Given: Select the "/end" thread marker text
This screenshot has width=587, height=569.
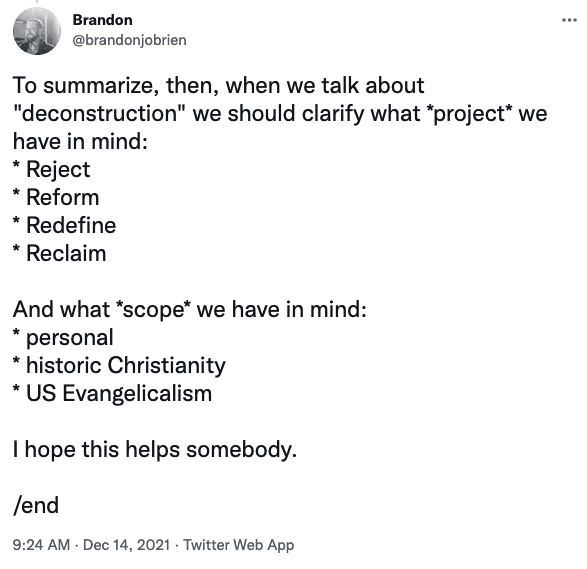Looking at the screenshot, I should [36, 505].
